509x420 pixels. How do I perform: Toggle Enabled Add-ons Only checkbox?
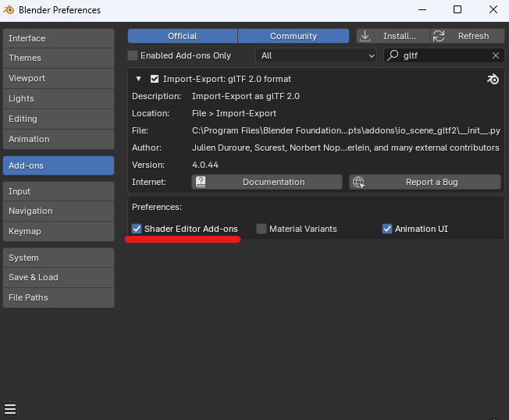click(133, 55)
